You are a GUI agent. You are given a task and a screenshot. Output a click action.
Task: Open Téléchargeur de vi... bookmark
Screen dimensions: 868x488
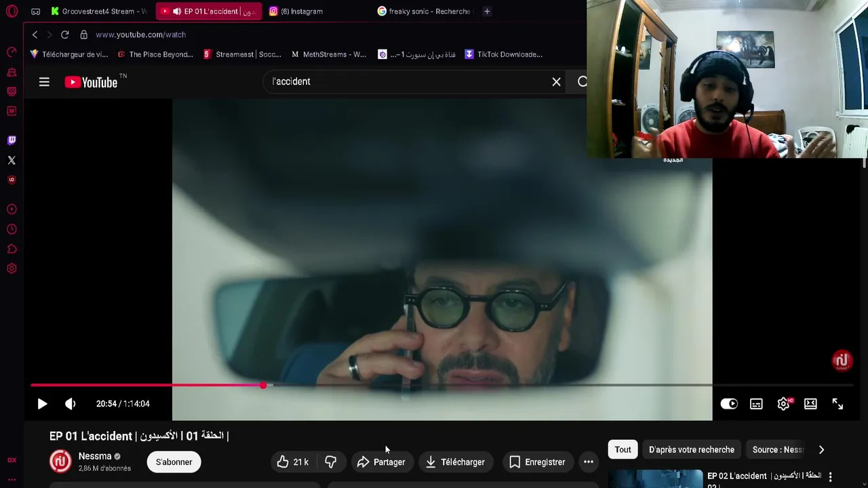[69, 54]
